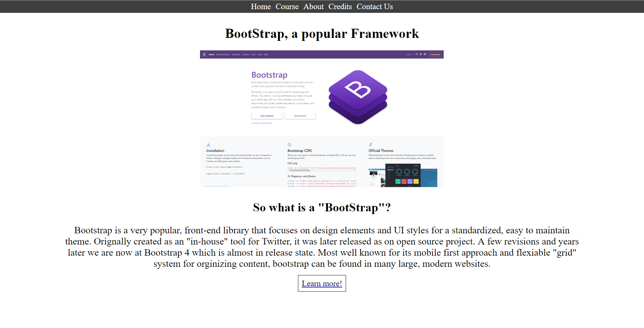
Task: Click Download button beside Get started
Action: pyautogui.click(x=300, y=116)
